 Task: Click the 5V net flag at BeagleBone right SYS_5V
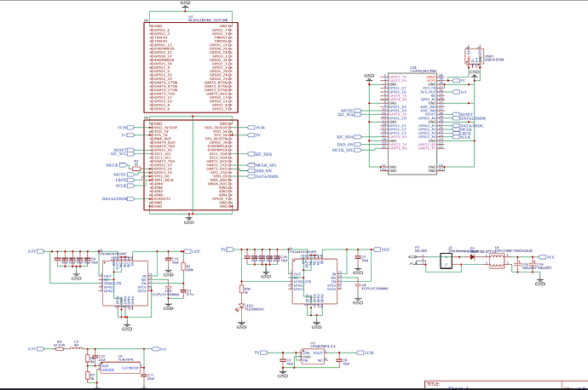tap(251, 135)
